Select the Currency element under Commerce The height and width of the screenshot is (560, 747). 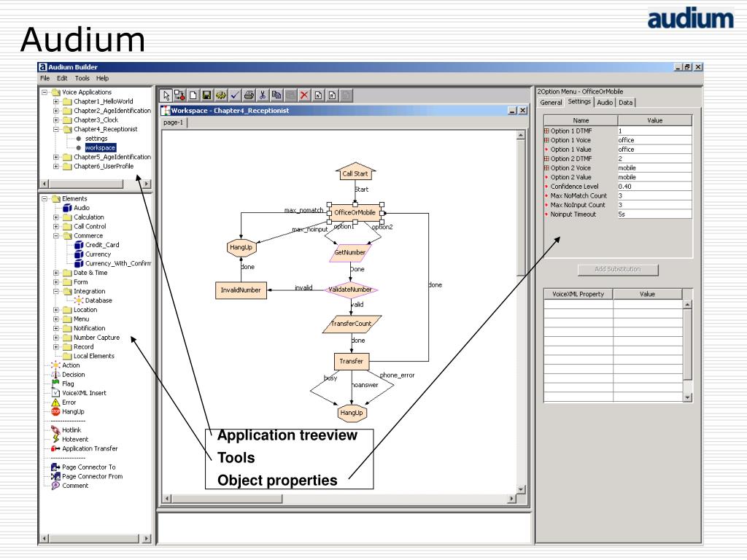[x=93, y=254]
